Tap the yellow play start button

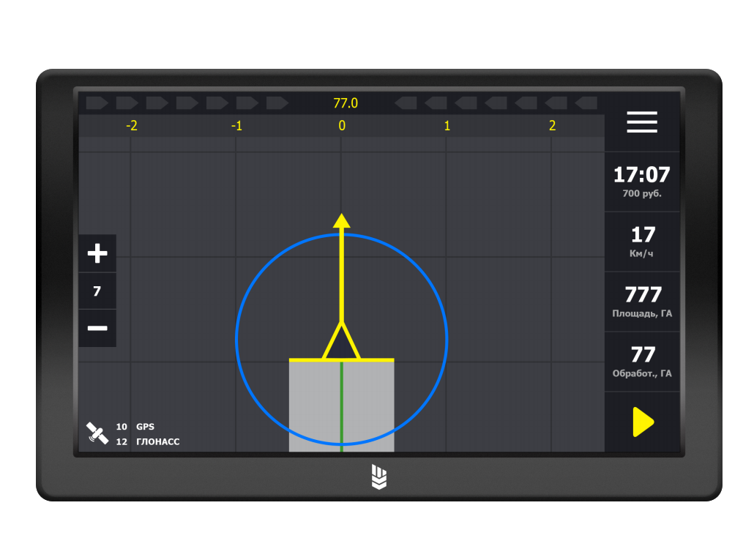coord(643,422)
